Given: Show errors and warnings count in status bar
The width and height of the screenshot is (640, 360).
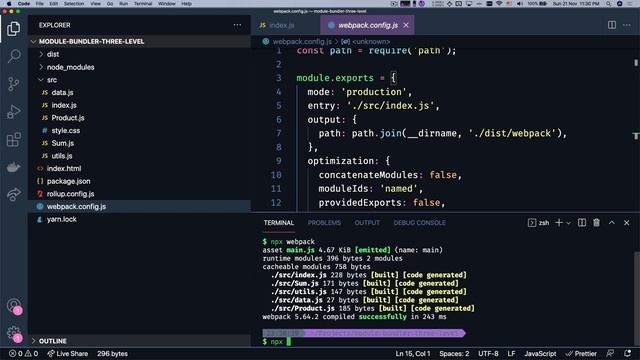Looking at the screenshot, I should 24,353.
